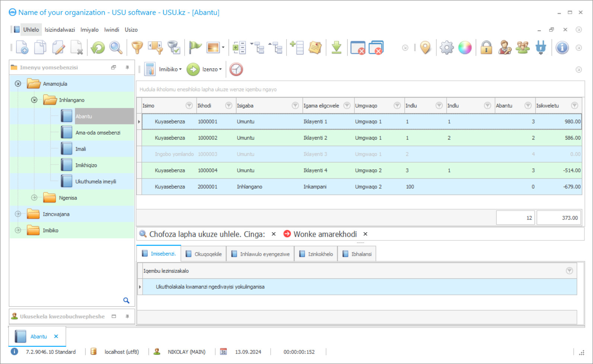The height and width of the screenshot is (364, 593).
Task: Open filter on Isikweletu column
Action: point(575,106)
